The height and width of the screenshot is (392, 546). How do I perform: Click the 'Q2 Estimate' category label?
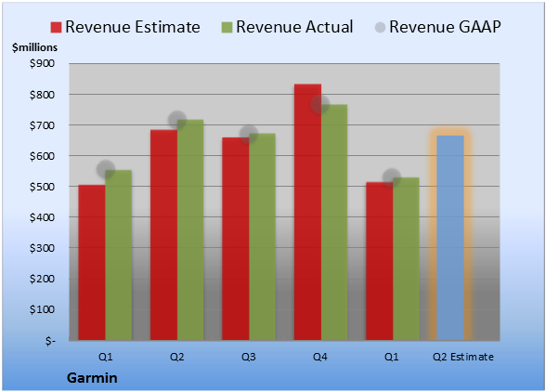[x=463, y=357]
